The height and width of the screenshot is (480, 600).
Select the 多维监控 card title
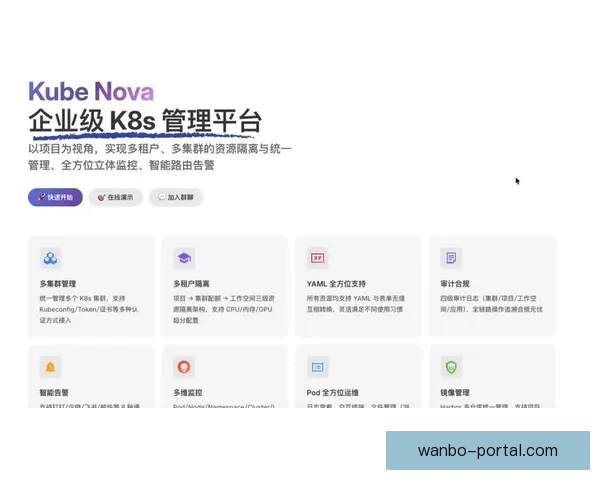click(x=188, y=392)
